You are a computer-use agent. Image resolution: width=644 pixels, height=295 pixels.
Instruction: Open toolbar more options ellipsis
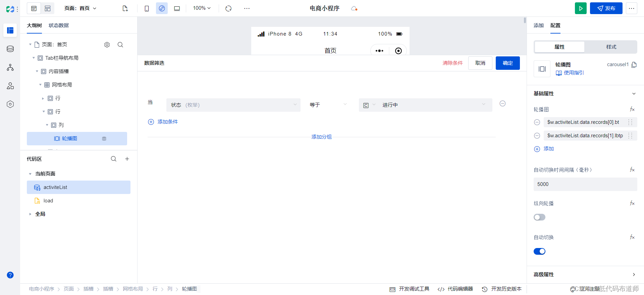[247, 8]
